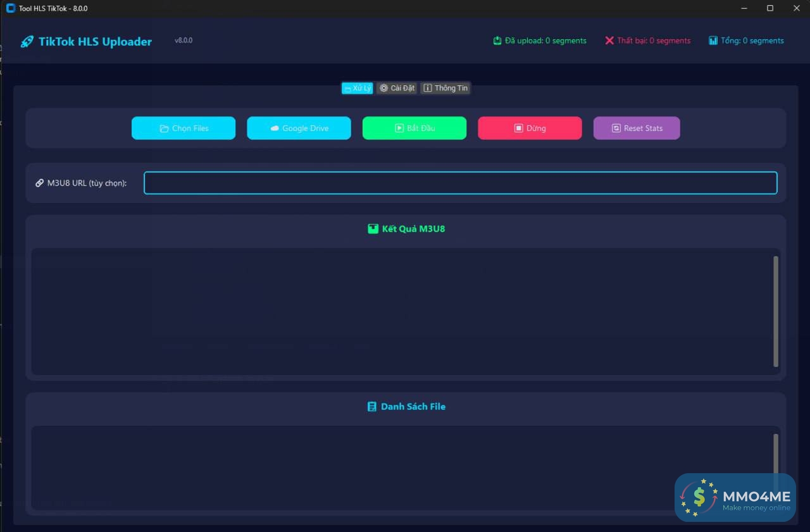Click the rocket logo icon in the header

tap(27, 42)
